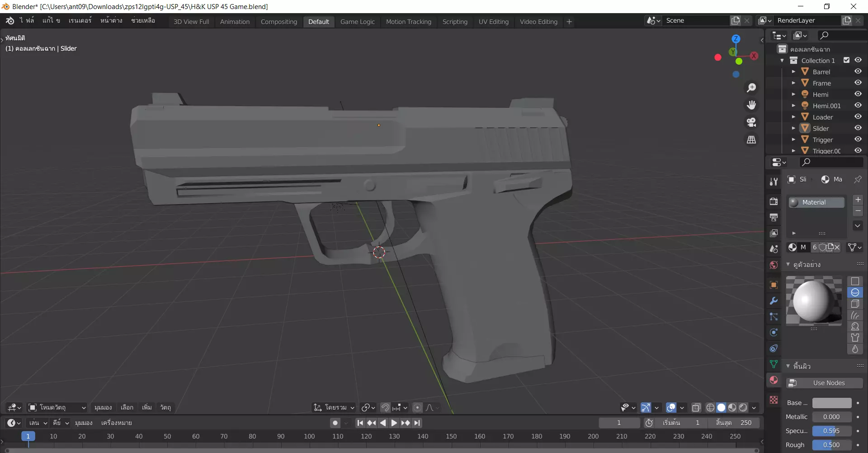Play the animation forward
Screen dimensions: 868x453
394,423
